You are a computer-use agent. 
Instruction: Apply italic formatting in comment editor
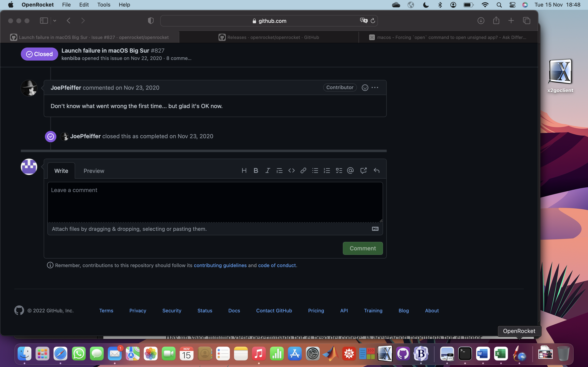point(267,170)
